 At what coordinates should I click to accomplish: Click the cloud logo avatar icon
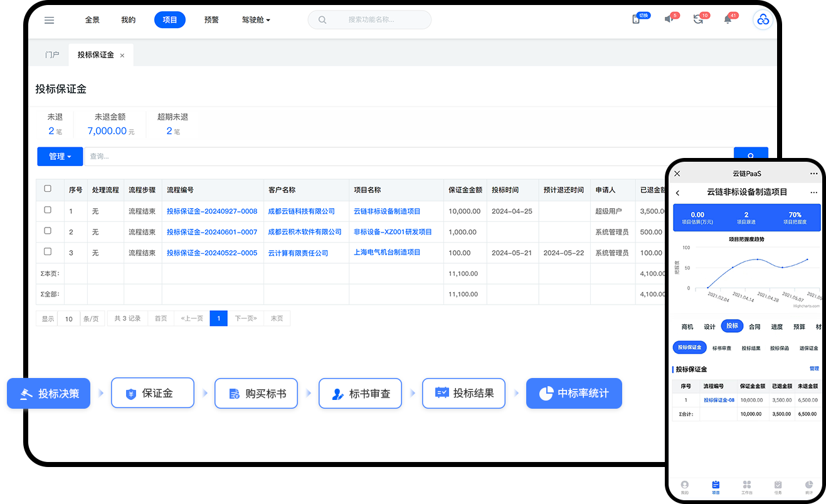click(763, 20)
